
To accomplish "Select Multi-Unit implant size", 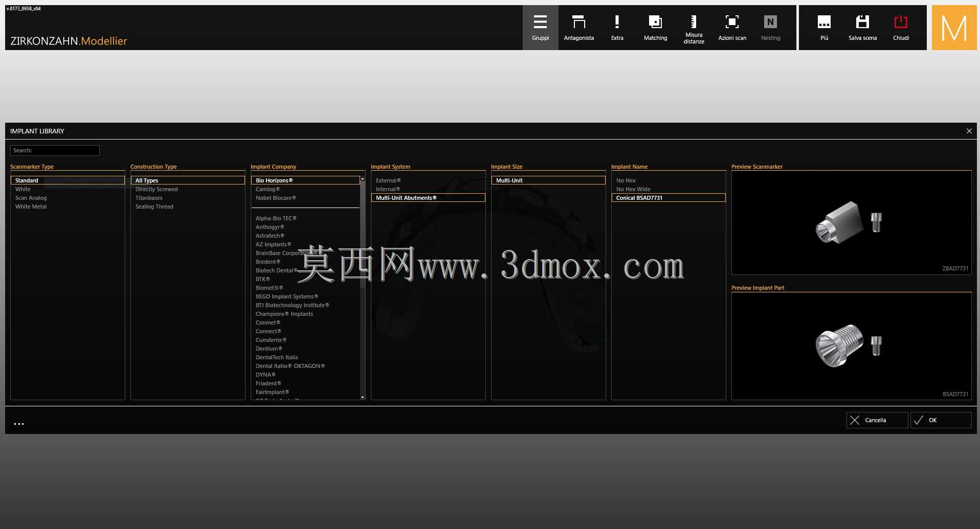I will coord(548,180).
